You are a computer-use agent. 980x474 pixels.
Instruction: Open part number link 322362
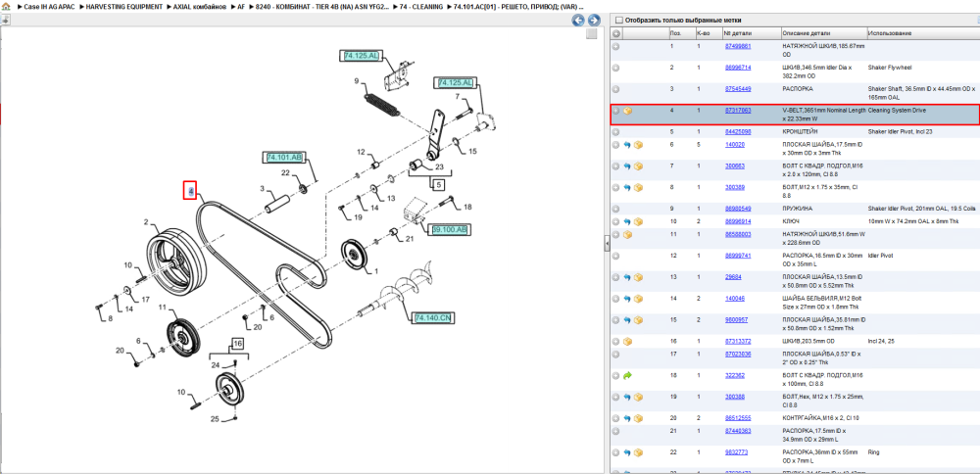[x=734, y=375]
